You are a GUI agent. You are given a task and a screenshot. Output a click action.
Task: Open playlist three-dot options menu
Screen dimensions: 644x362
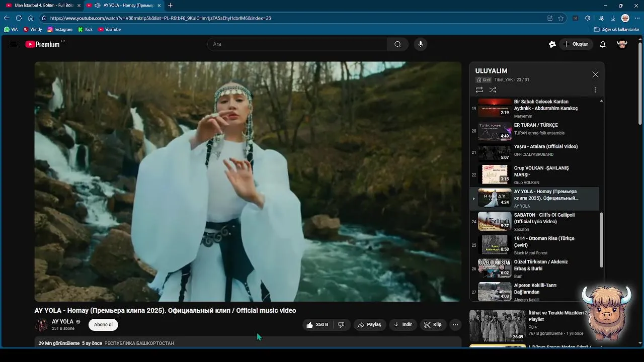coord(595,90)
